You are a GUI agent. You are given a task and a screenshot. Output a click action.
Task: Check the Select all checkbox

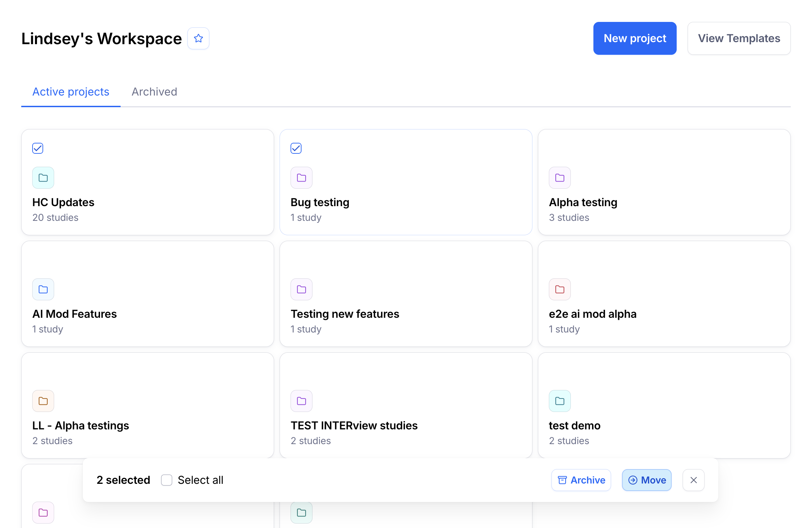(x=167, y=480)
